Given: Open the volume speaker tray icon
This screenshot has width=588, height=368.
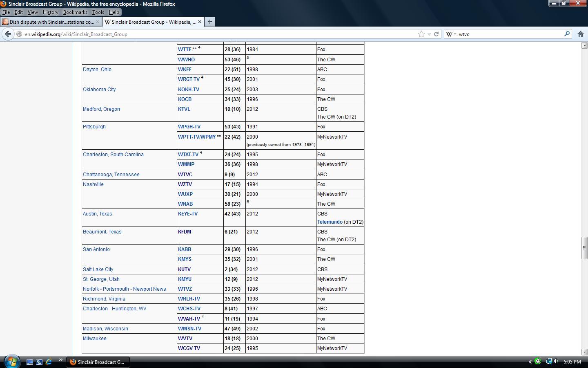Looking at the screenshot, I should pos(556,361).
